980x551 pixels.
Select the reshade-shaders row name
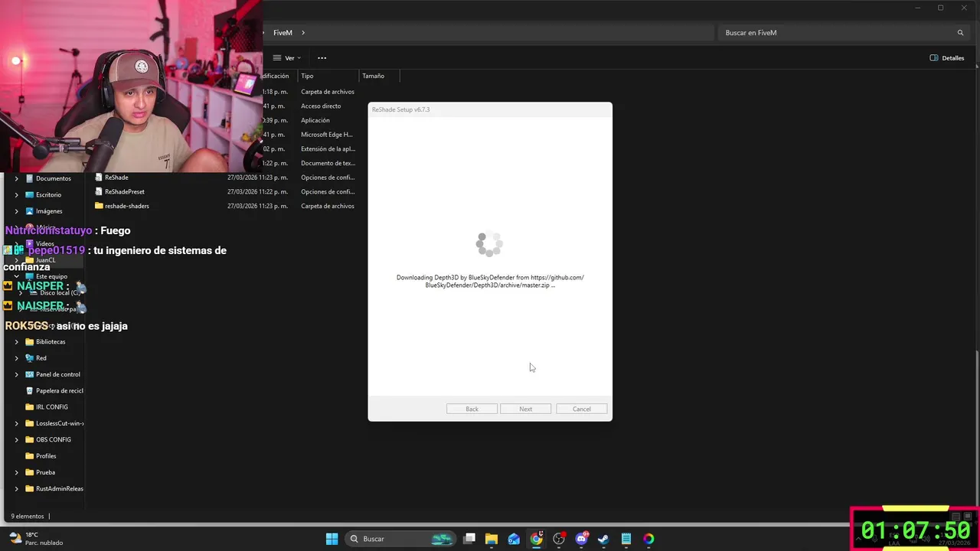127,206
